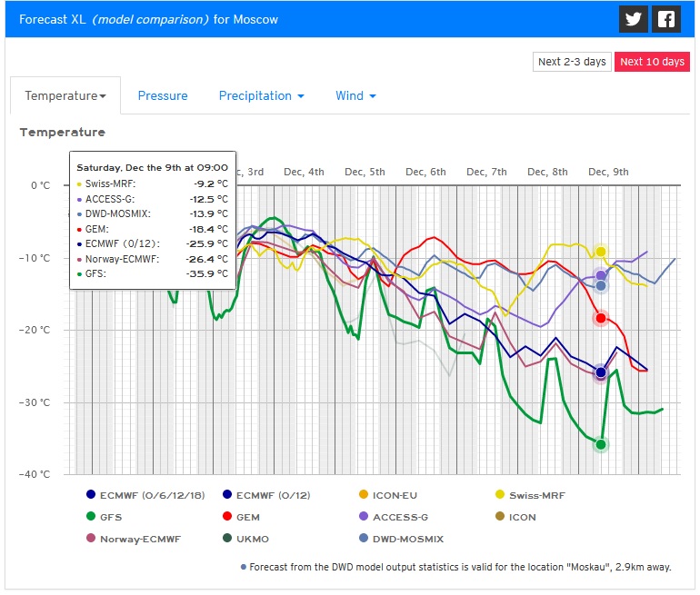The height and width of the screenshot is (595, 700).
Task: Toggle Norway-ECMWF series in legend
Action: [134, 539]
